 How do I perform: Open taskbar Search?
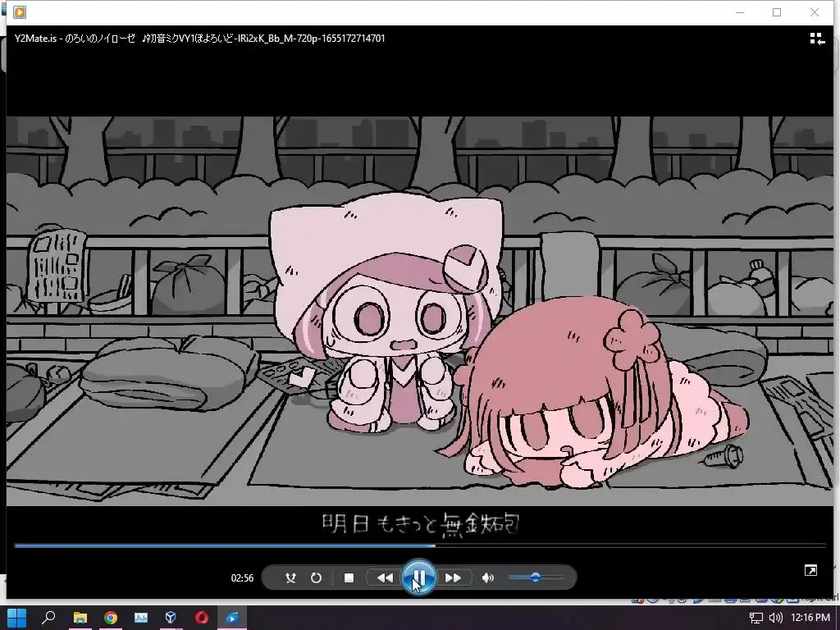coord(48,618)
